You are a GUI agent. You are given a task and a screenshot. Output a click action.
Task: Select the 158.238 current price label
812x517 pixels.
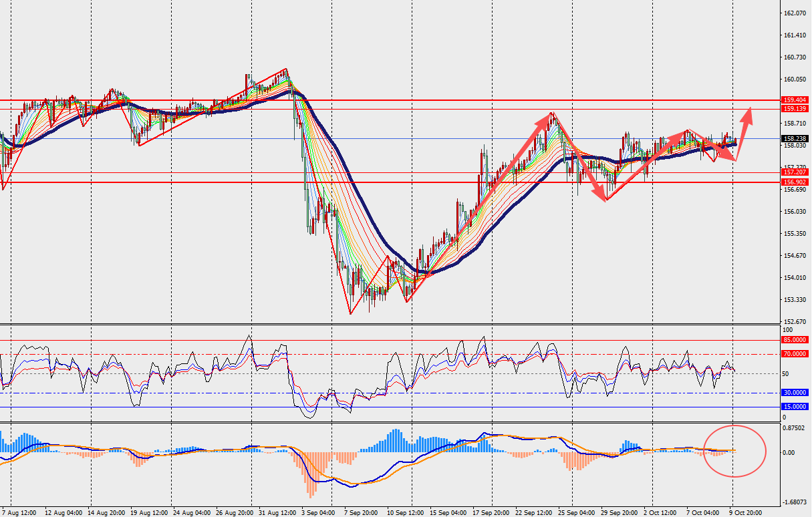pyautogui.click(x=793, y=139)
